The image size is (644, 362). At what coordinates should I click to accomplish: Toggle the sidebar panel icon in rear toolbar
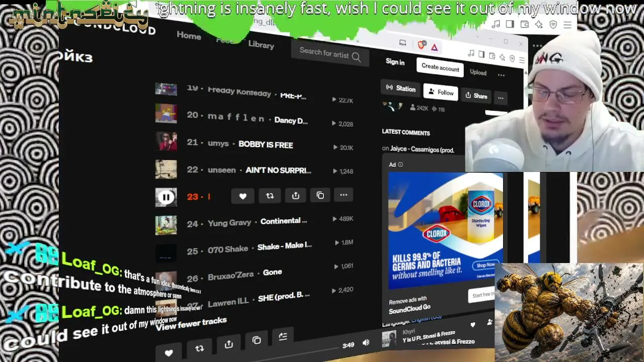point(510,24)
